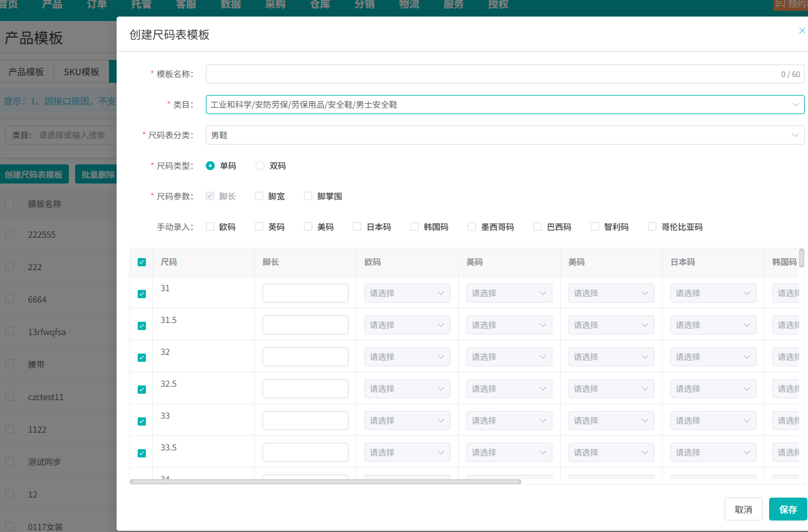Image resolution: width=808 pixels, height=532 pixels.
Task: Click the 13rfwqfsa template name
Action: (x=47, y=332)
